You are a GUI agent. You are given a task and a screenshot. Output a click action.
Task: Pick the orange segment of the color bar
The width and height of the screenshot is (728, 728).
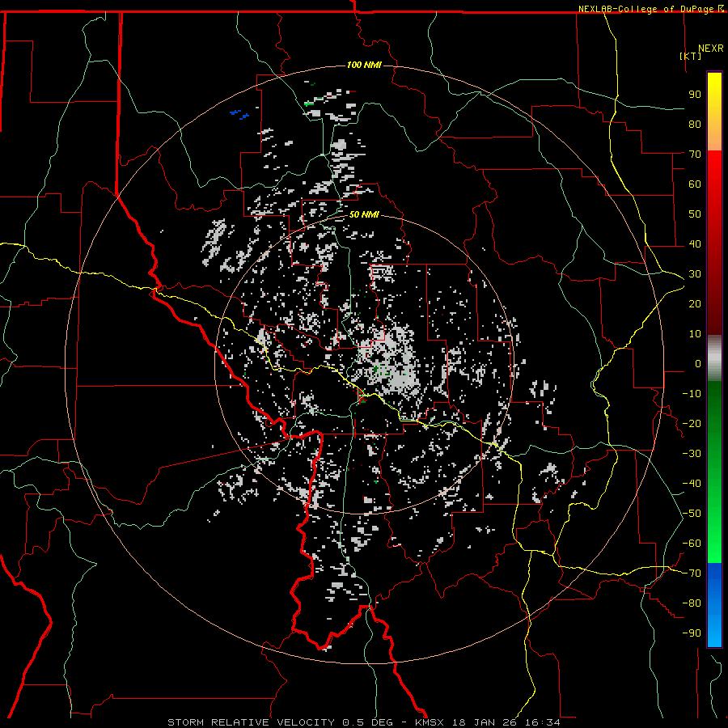(x=714, y=139)
